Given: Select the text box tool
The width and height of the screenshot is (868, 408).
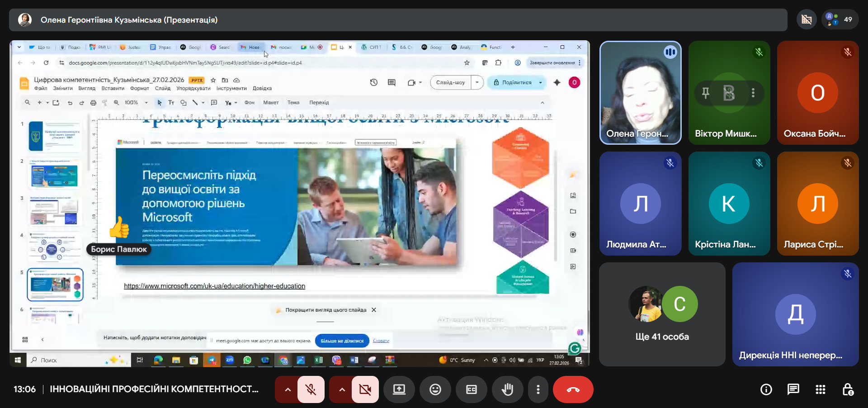Looking at the screenshot, I should (x=171, y=103).
